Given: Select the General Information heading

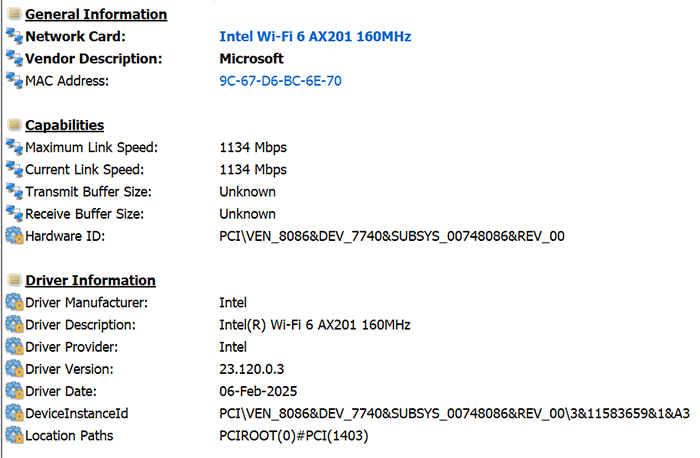Looking at the screenshot, I should pyautogui.click(x=96, y=15).
